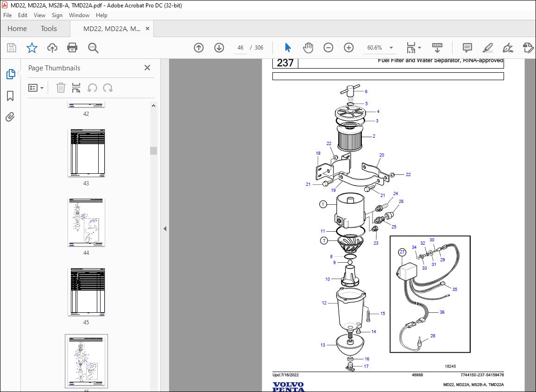Select the MD22, MD22A document tab

[x=112, y=29]
